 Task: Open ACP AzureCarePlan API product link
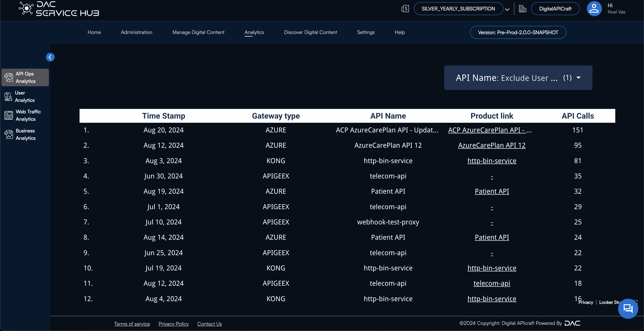[490, 130]
